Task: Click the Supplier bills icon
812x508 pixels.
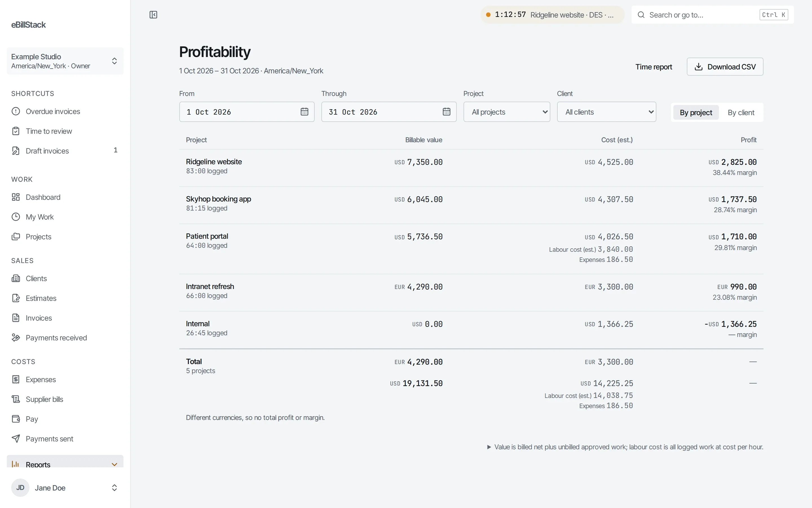Action: click(x=16, y=399)
